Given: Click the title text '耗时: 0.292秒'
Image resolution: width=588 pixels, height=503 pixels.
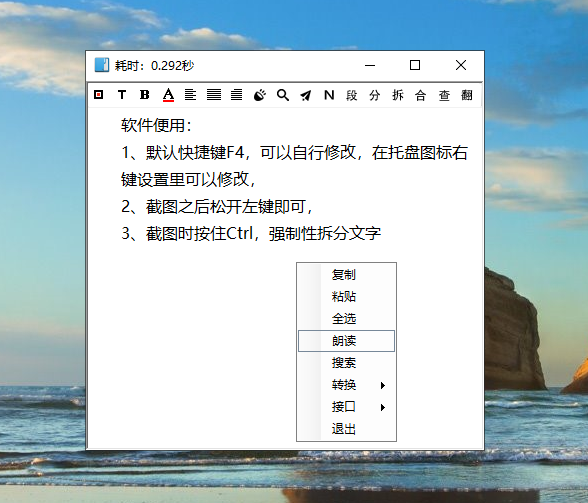Looking at the screenshot, I should point(154,66).
